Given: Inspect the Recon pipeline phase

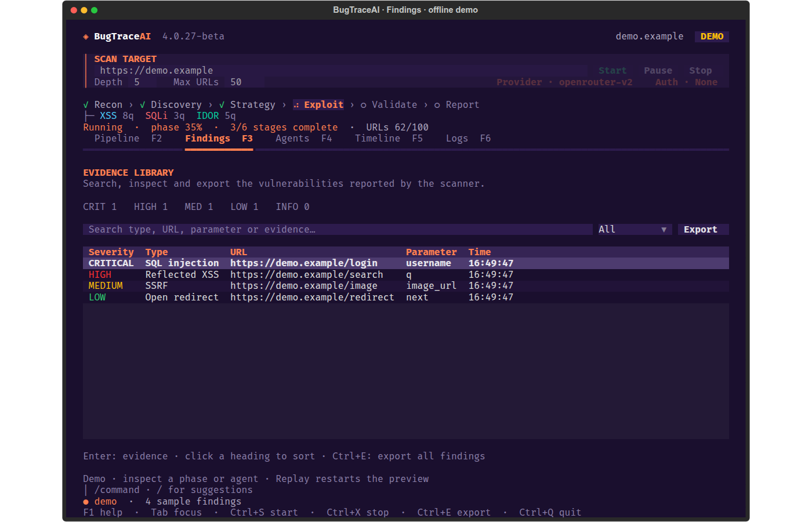Looking at the screenshot, I should click(103, 105).
